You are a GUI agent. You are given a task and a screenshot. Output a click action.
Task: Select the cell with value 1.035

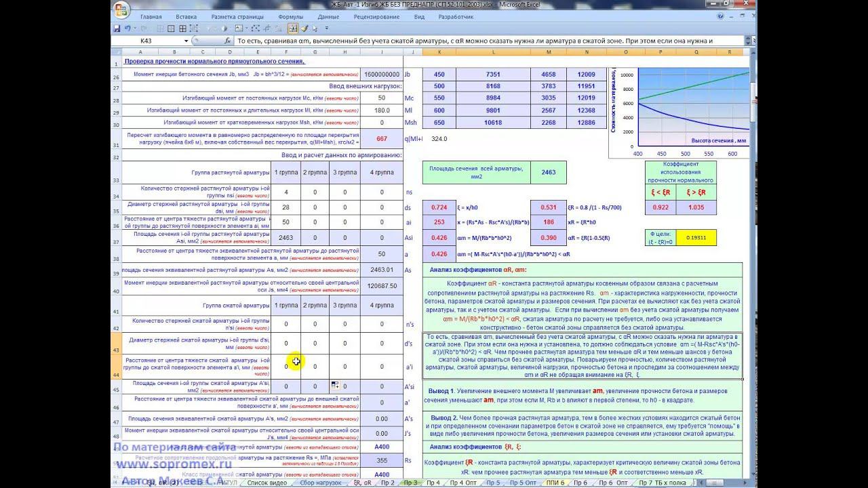(x=696, y=207)
